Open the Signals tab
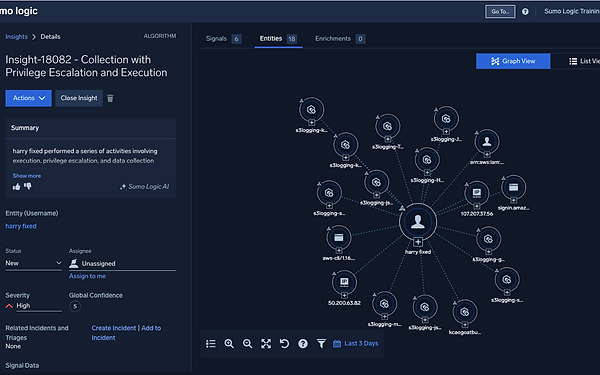600x375 pixels. coord(223,39)
